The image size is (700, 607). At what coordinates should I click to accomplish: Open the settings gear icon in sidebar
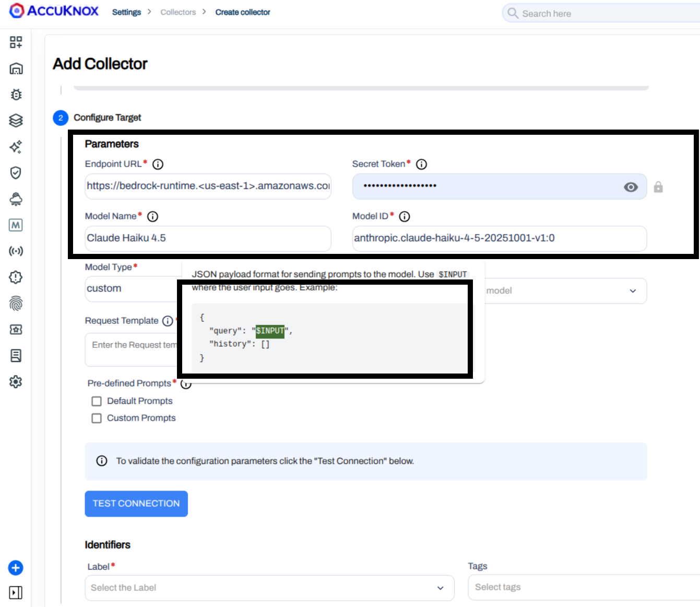[x=16, y=382]
